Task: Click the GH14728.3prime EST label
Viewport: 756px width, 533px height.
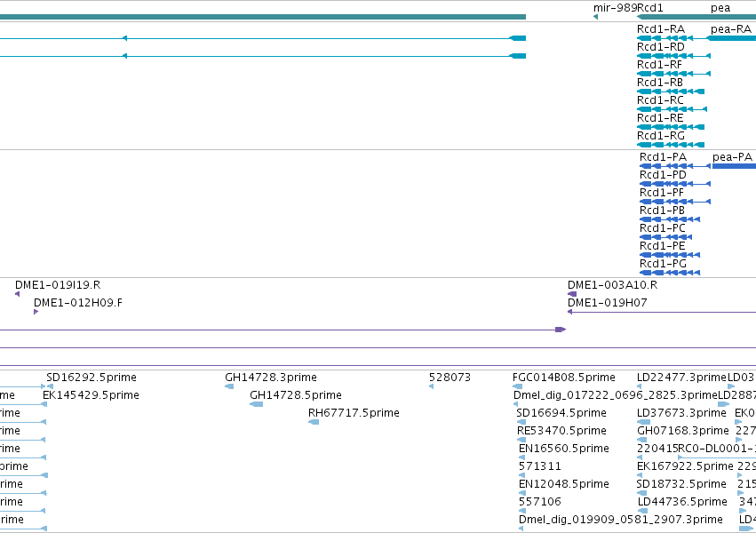Action: pyautogui.click(x=271, y=378)
